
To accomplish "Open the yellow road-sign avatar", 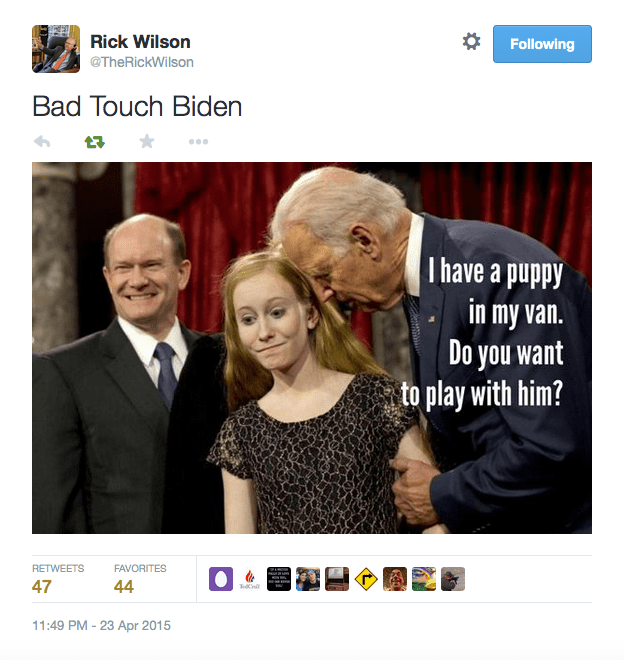I will click(x=366, y=579).
